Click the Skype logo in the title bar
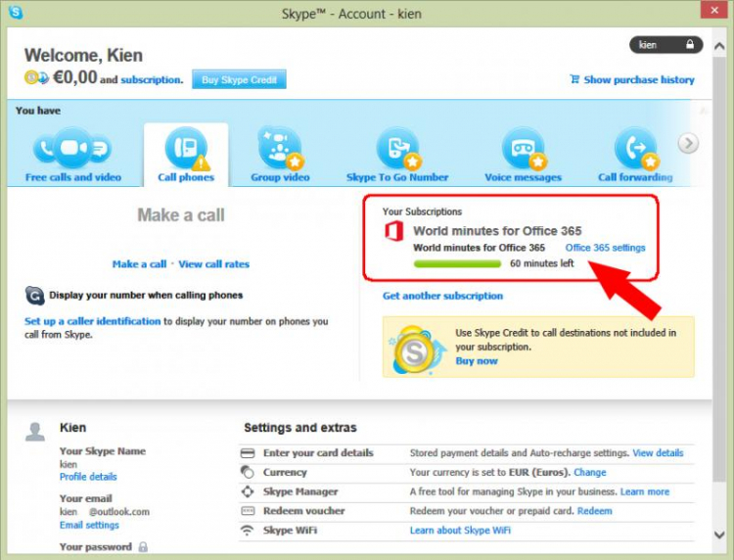The image size is (734, 560). pyautogui.click(x=16, y=12)
